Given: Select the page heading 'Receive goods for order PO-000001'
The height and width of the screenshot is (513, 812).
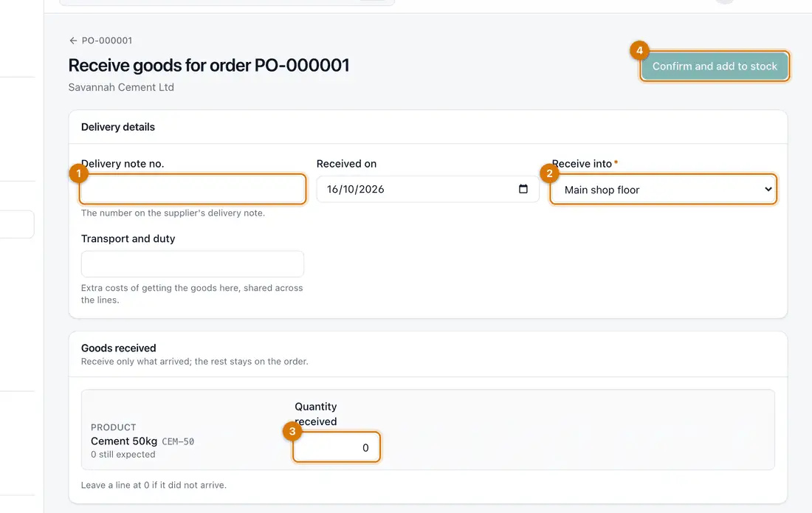Looking at the screenshot, I should [209, 65].
